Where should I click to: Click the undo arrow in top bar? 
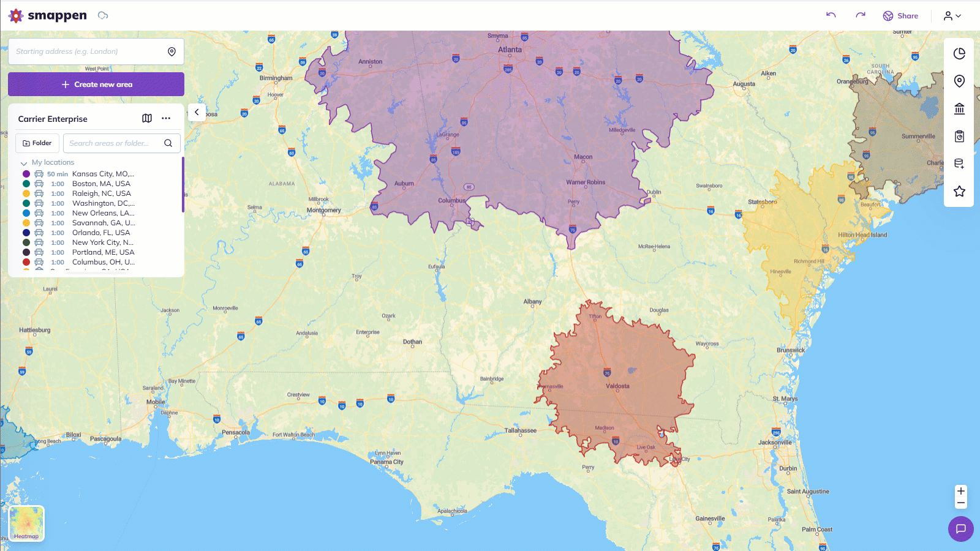tap(831, 15)
